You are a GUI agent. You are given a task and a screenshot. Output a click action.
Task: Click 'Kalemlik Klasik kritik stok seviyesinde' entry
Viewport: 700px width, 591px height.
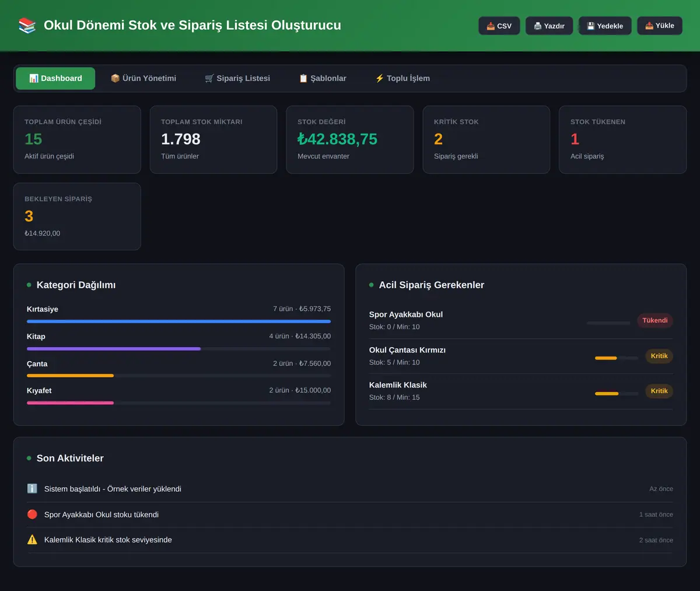point(108,540)
